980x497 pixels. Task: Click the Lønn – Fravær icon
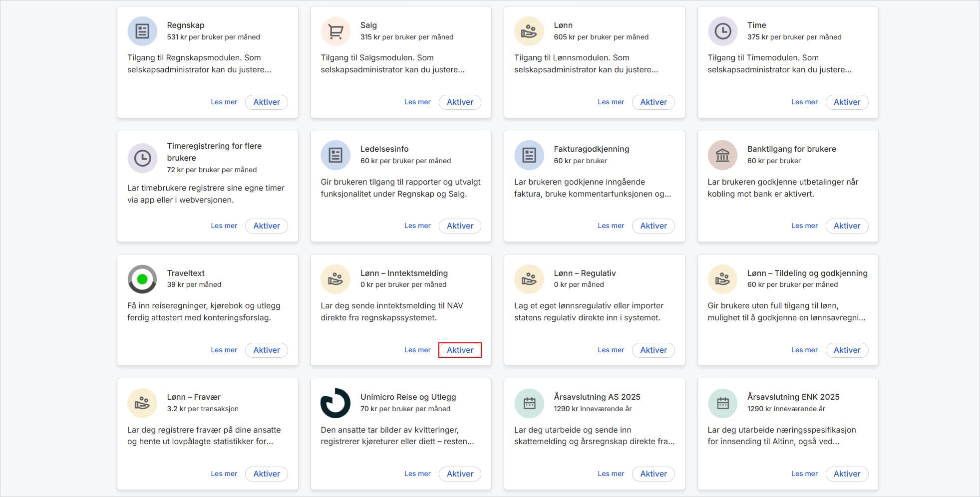[x=142, y=403]
